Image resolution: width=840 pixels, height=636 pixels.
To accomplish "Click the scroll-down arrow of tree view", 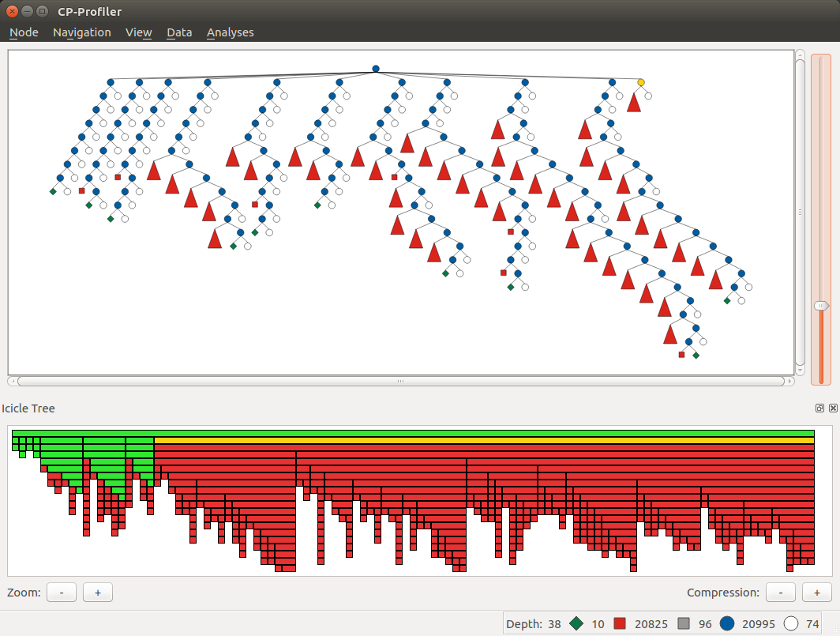I will coord(800,370).
